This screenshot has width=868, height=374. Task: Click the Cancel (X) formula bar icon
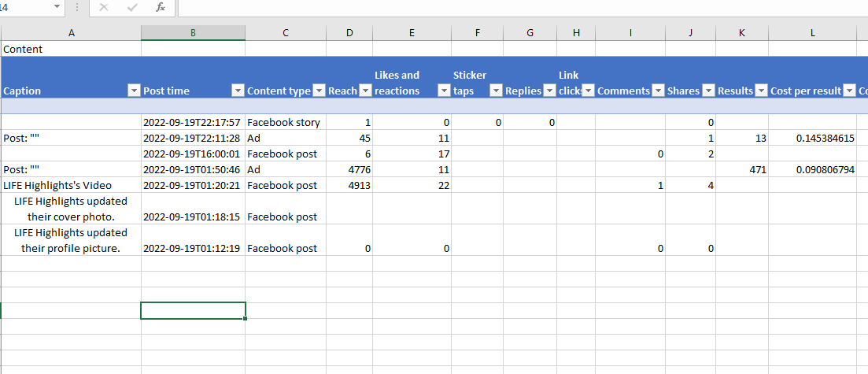pyautogui.click(x=104, y=7)
